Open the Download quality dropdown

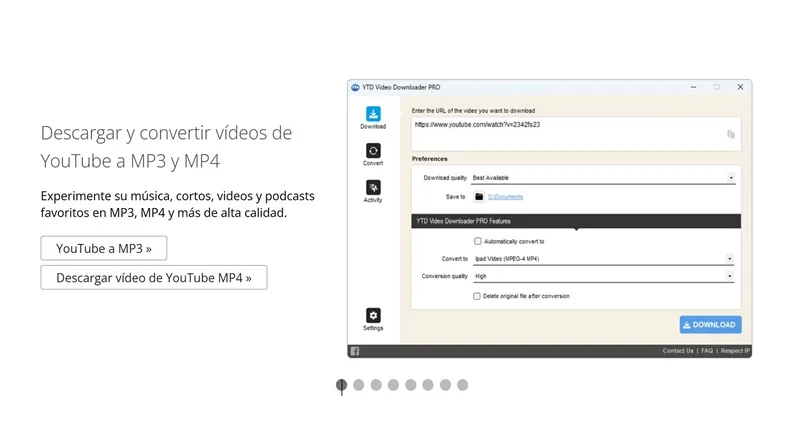[x=603, y=178]
